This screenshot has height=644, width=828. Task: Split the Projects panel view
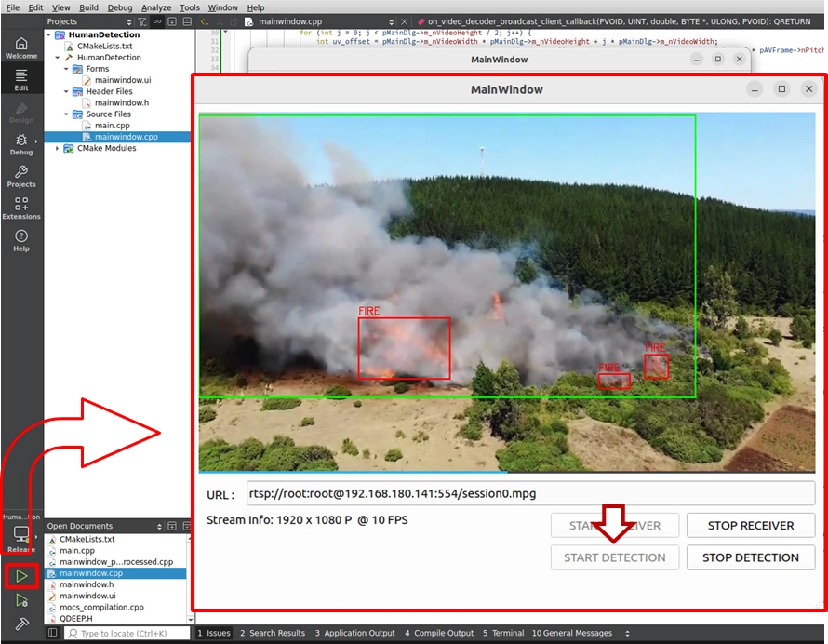click(172, 21)
